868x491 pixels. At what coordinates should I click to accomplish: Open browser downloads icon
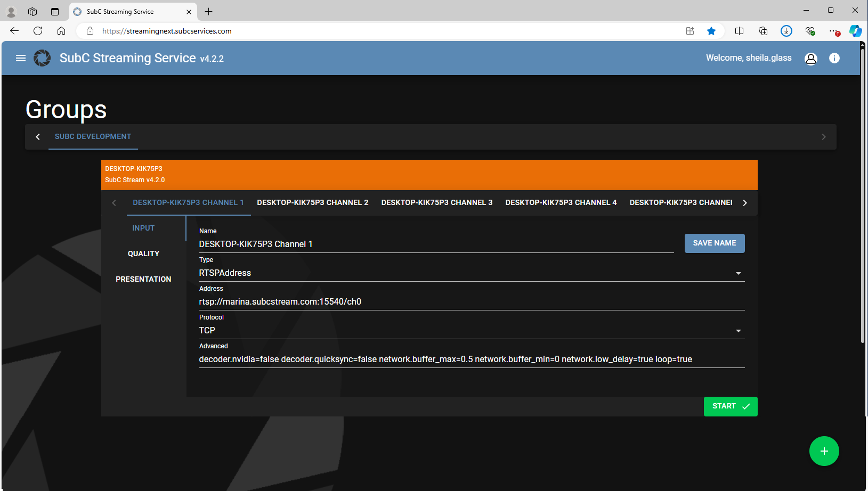[786, 31]
